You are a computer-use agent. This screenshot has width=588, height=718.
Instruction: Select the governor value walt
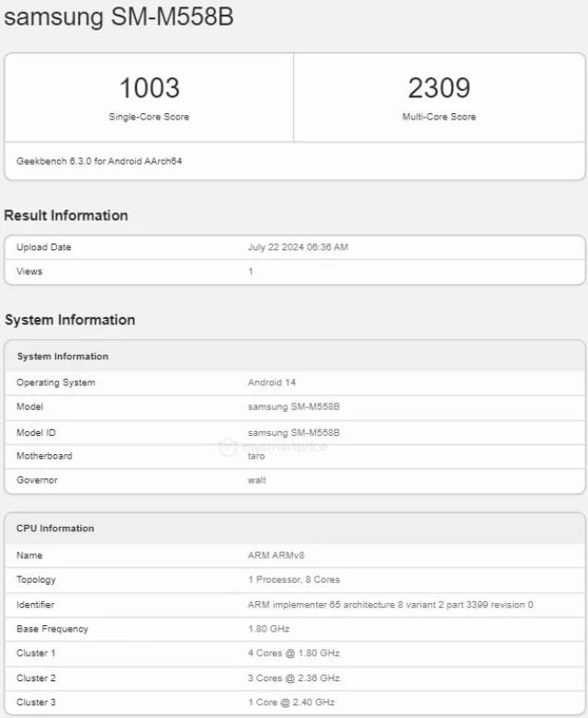256,480
